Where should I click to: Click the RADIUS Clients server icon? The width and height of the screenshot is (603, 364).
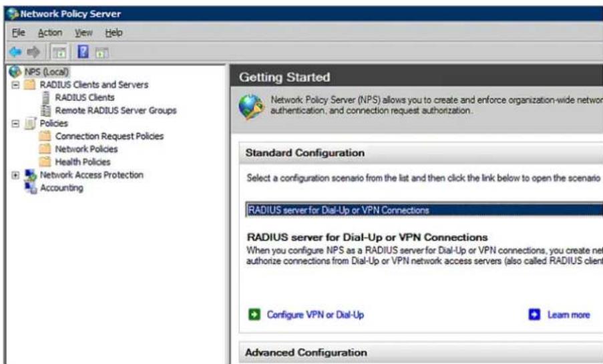click(46, 98)
